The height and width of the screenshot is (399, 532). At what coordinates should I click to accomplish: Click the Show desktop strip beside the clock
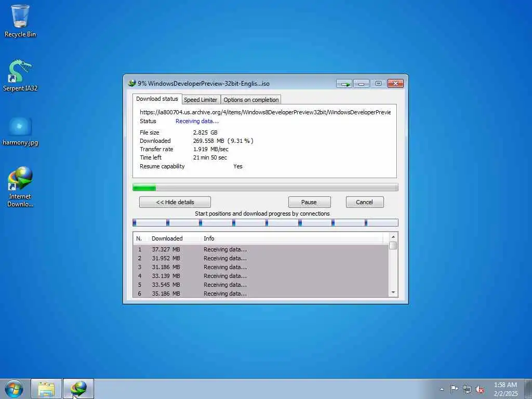pyautogui.click(x=528, y=389)
